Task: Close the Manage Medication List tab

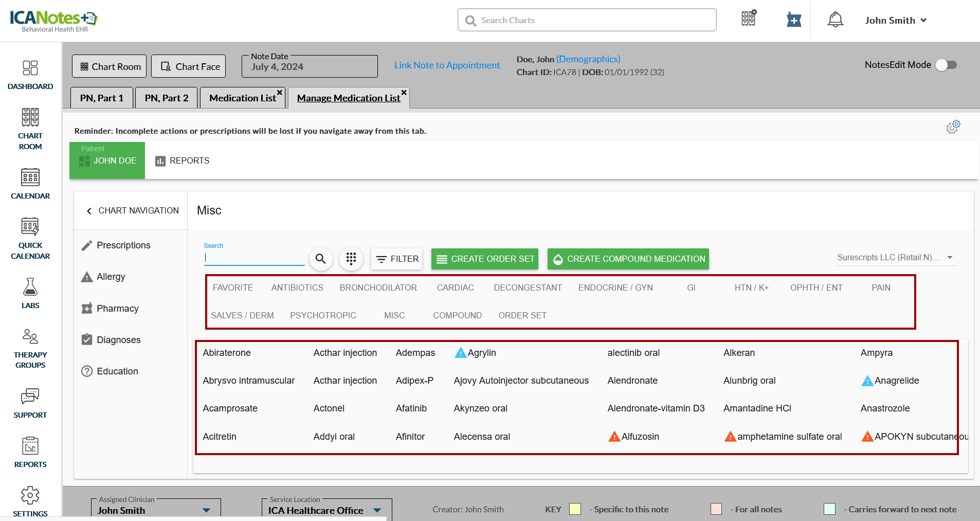Action: click(404, 93)
